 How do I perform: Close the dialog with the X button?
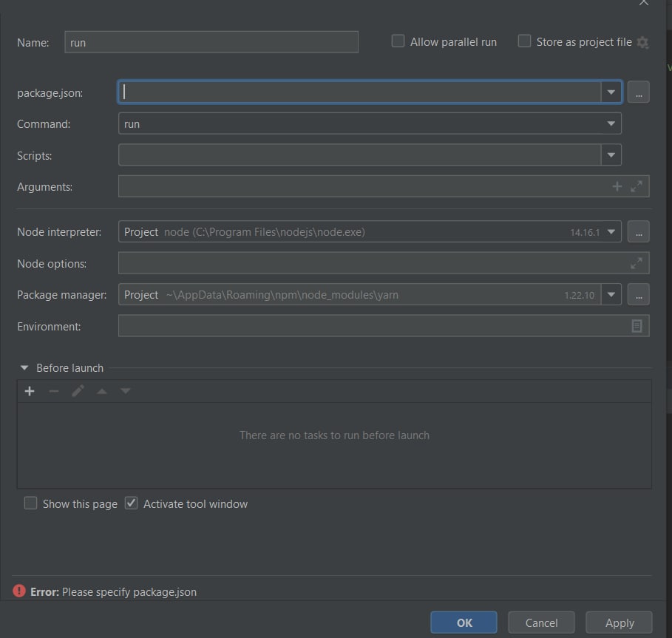(x=644, y=2)
